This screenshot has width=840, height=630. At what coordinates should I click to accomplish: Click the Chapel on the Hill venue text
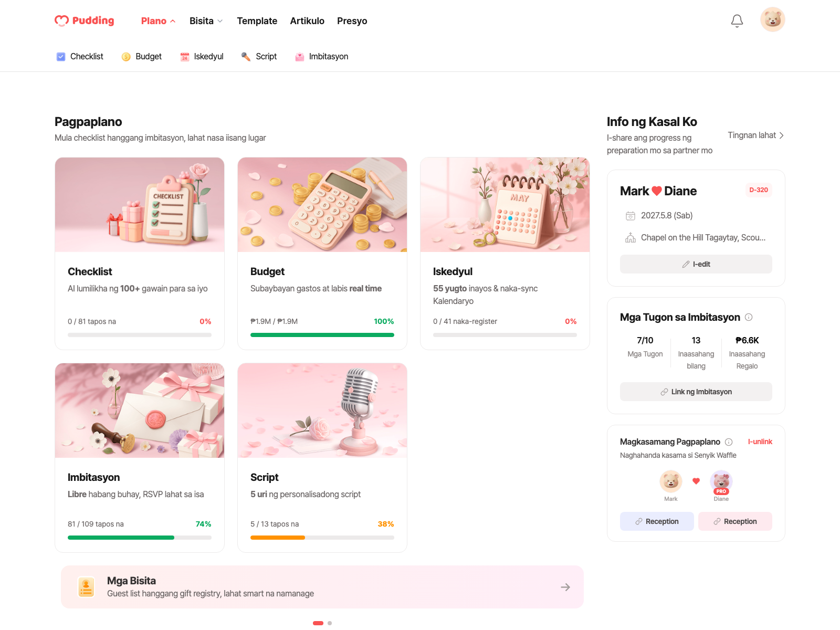click(703, 238)
